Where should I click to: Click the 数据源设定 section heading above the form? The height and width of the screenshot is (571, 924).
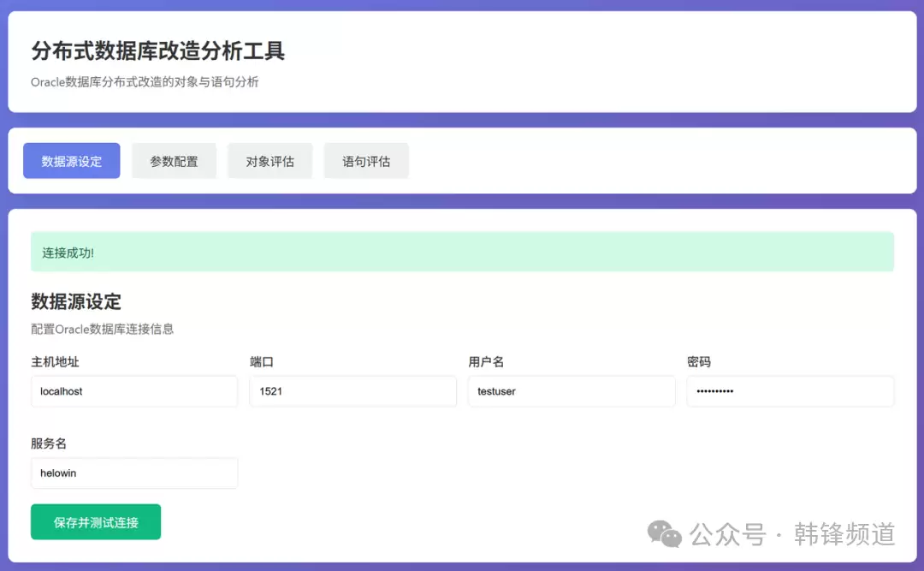[76, 301]
